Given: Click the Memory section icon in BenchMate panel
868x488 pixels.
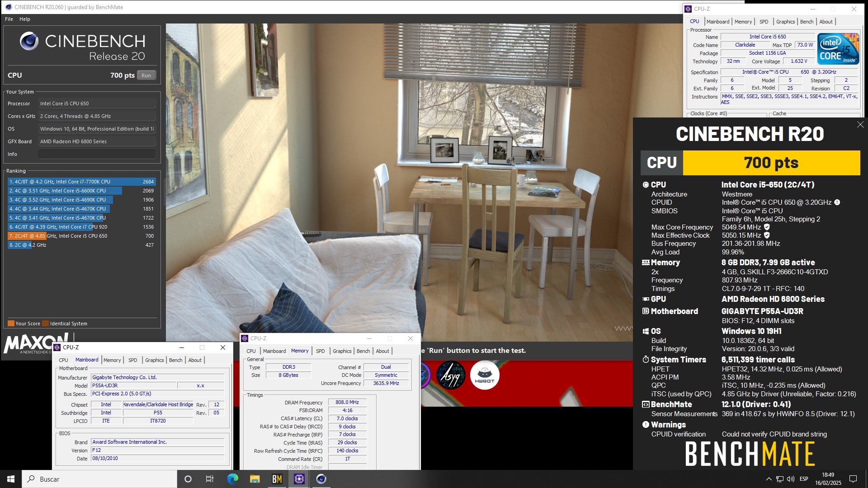Looking at the screenshot, I should (x=646, y=263).
